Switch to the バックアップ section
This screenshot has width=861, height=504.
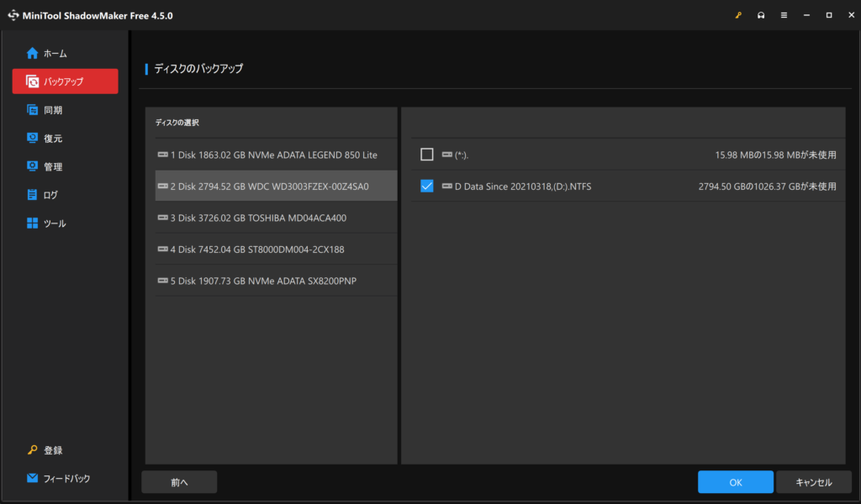[66, 81]
